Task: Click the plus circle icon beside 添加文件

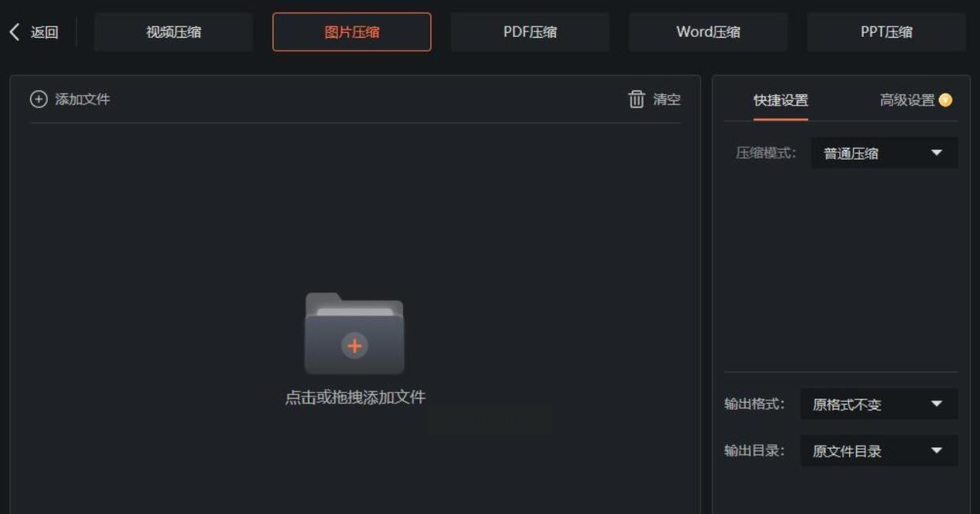Action: (x=39, y=99)
